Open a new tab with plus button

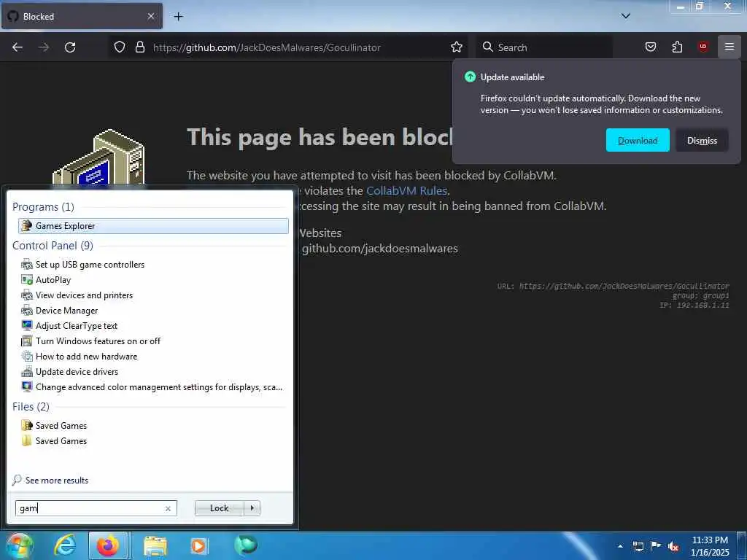coord(178,17)
